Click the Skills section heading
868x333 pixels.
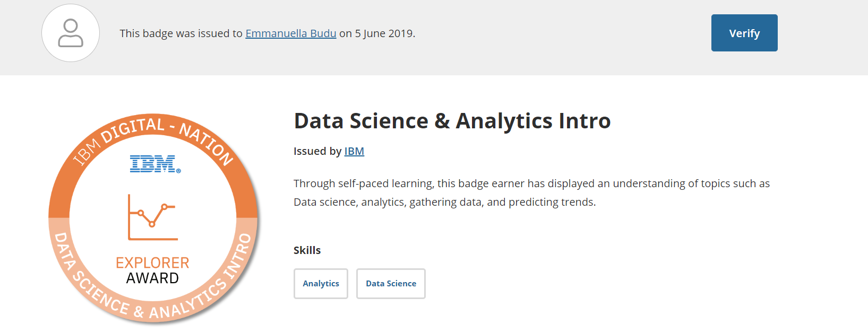[x=307, y=250]
